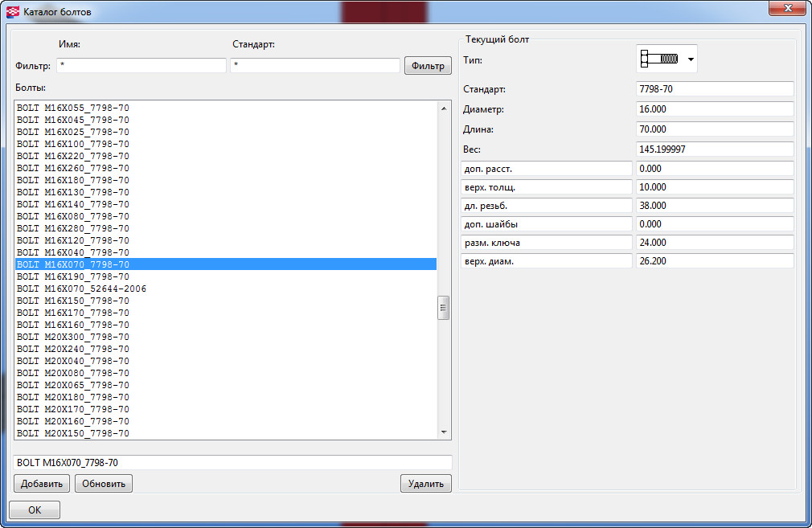
Task: Select BOLT M20X300_7798-70 in list
Action: pos(226,337)
